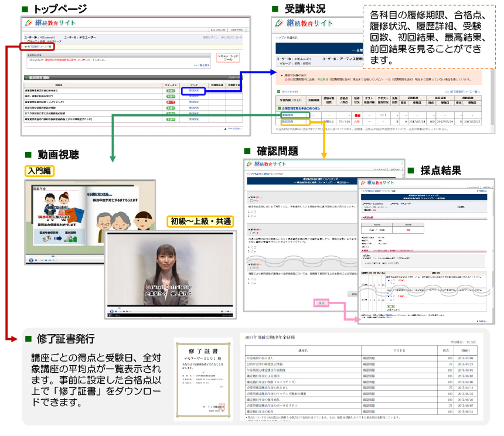
Task: Click the 企業型確定拠出年金のポータビリティ row text
Action: point(271,406)
